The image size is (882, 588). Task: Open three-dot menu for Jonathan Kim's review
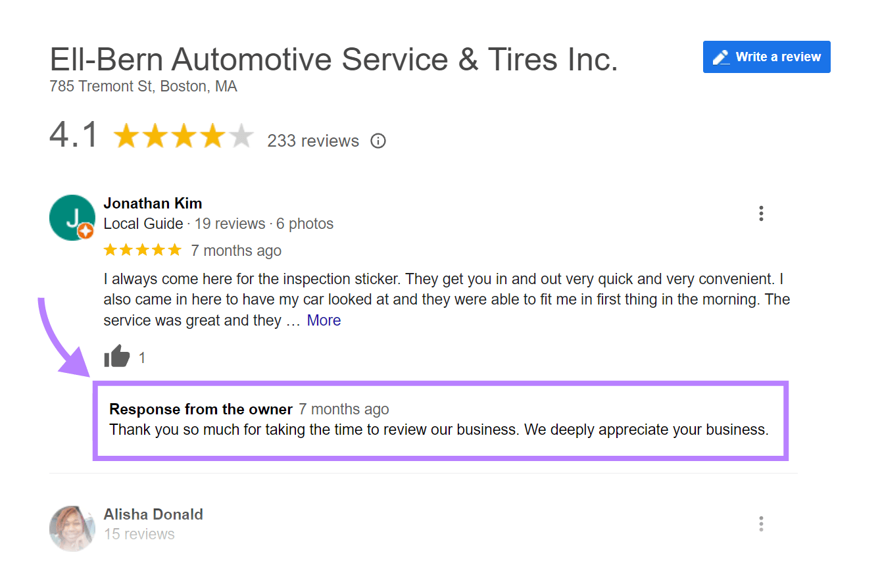click(x=761, y=213)
